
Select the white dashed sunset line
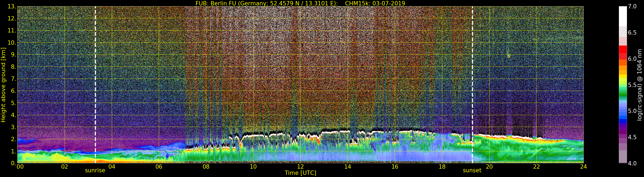(x=472, y=85)
